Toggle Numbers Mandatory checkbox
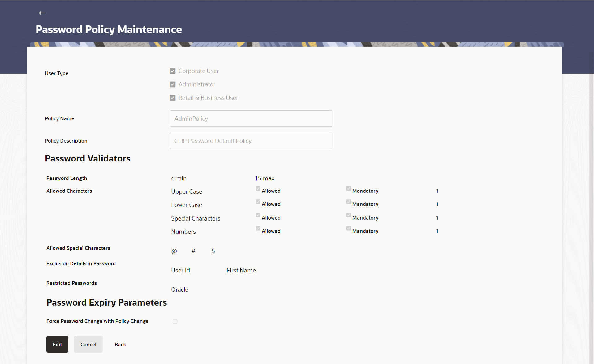This screenshot has width=594, height=364. (349, 229)
